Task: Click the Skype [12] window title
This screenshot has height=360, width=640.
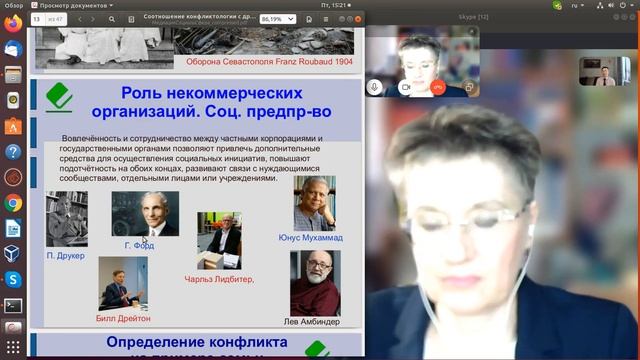Action: pos(473,17)
